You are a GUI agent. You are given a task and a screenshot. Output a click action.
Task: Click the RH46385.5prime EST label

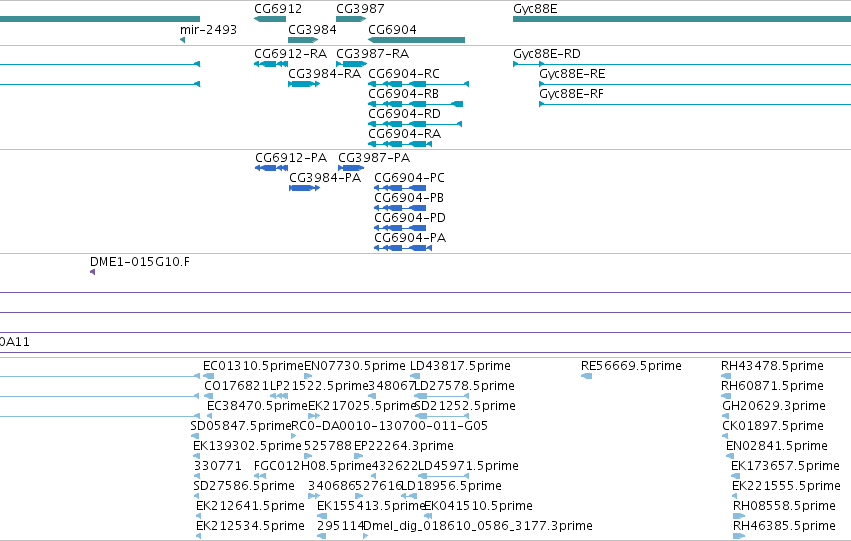(x=784, y=527)
